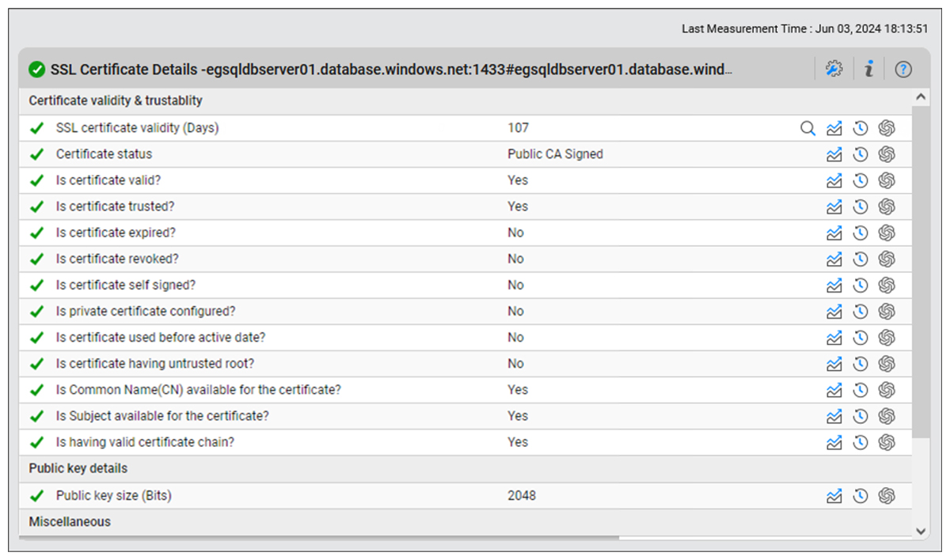The height and width of the screenshot is (560, 950).
Task: Open graph icon for Is having valid certificate chain?
Action: [x=834, y=442]
